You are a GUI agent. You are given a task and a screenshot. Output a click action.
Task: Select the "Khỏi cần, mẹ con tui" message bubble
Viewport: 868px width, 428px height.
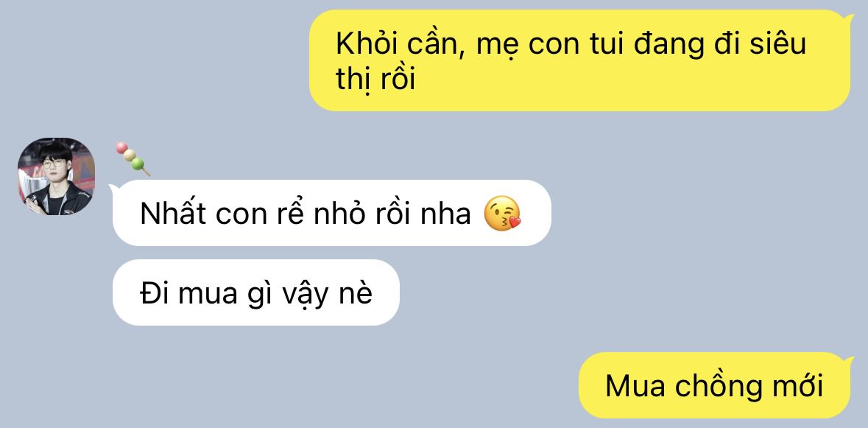pyautogui.click(x=579, y=60)
